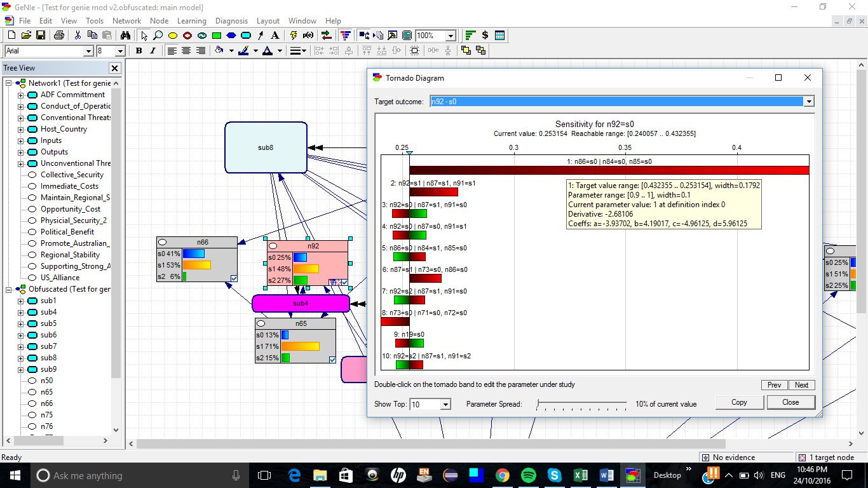Open the Chrome icon in taskbar

pos(502,475)
